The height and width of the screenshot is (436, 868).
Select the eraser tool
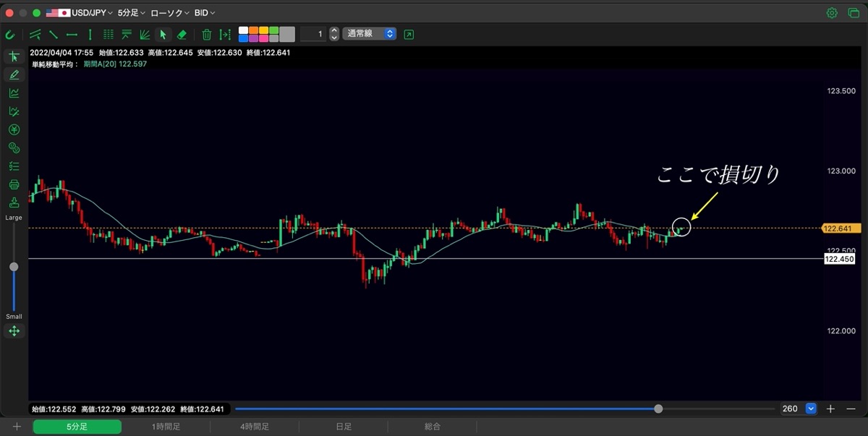click(x=182, y=34)
